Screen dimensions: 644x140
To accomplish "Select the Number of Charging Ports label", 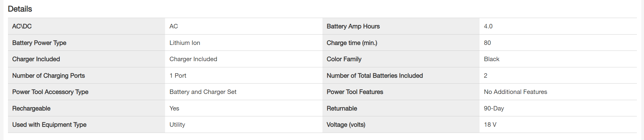I will pos(48,76).
